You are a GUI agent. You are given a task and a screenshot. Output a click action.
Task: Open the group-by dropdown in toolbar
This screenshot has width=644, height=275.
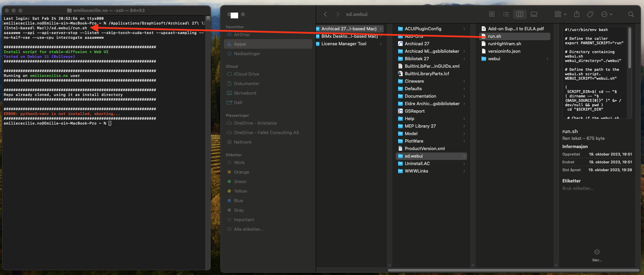coord(560,14)
